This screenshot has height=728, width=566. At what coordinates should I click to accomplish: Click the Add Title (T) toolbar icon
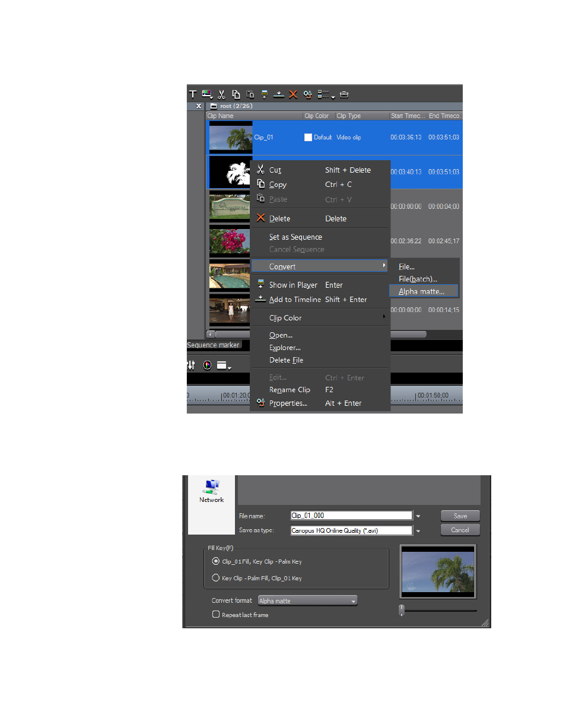pyautogui.click(x=193, y=94)
